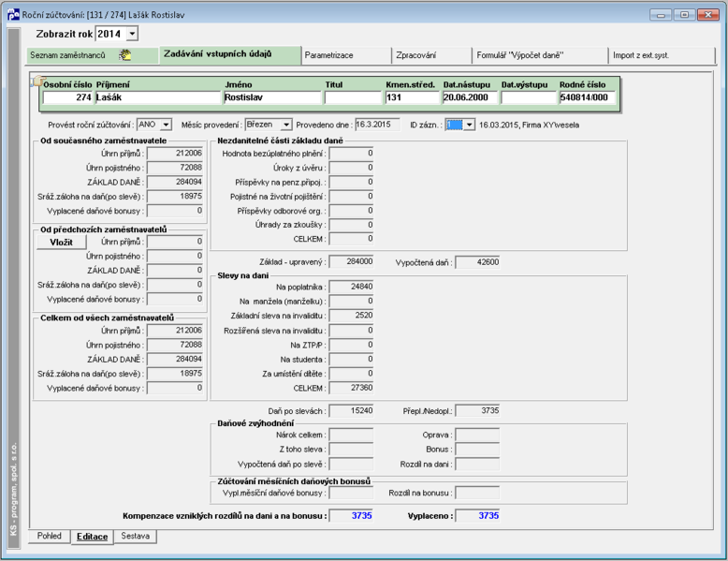This screenshot has height=561, width=728.
Task: Click the employee list icon on Seznam zaměstnanců tab
Action: [x=124, y=55]
